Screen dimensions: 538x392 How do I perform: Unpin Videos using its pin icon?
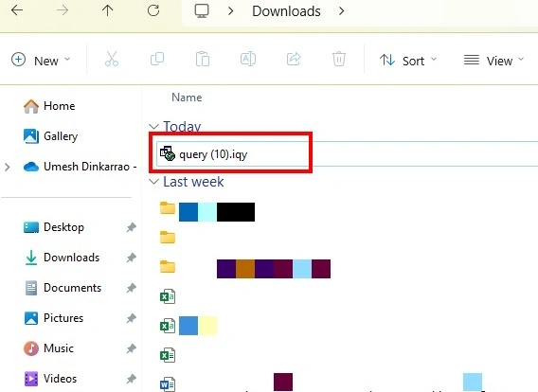[x=131, y=379]
